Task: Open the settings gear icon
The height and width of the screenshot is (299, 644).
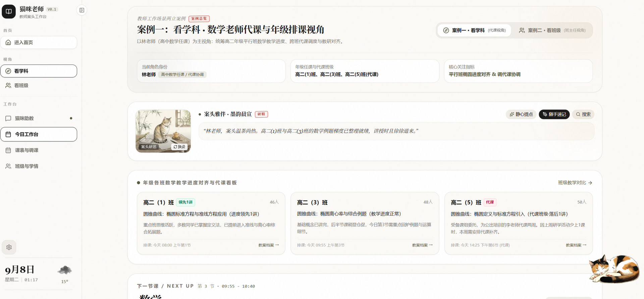Action: tap(9, 247)
